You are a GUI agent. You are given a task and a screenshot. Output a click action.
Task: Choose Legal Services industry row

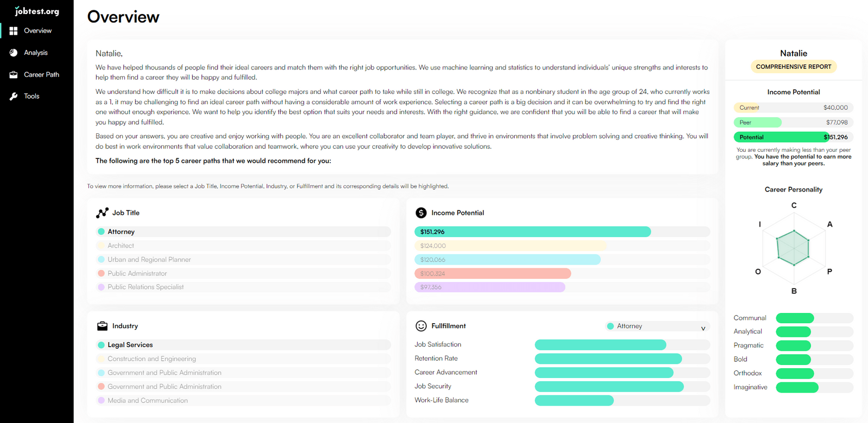pos(243,345)
